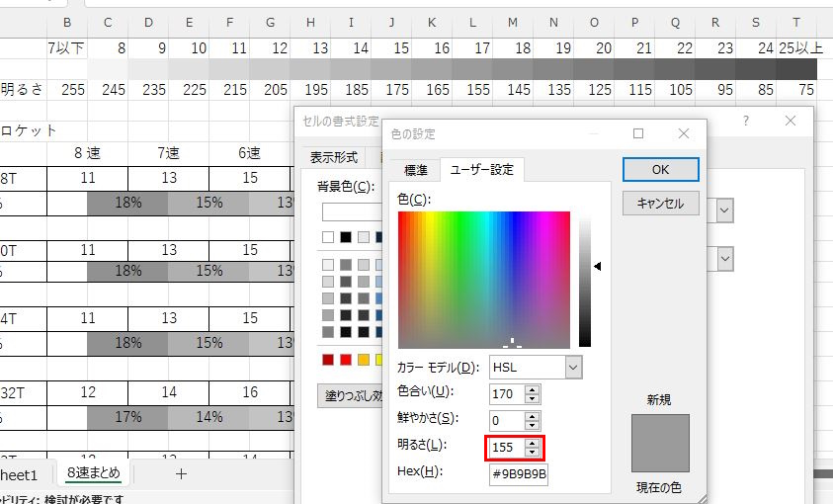833x504 pixels.
Task: Open the カラー モデル HSL dropdown
Action: pyautogui.click(x=573, y=367)
